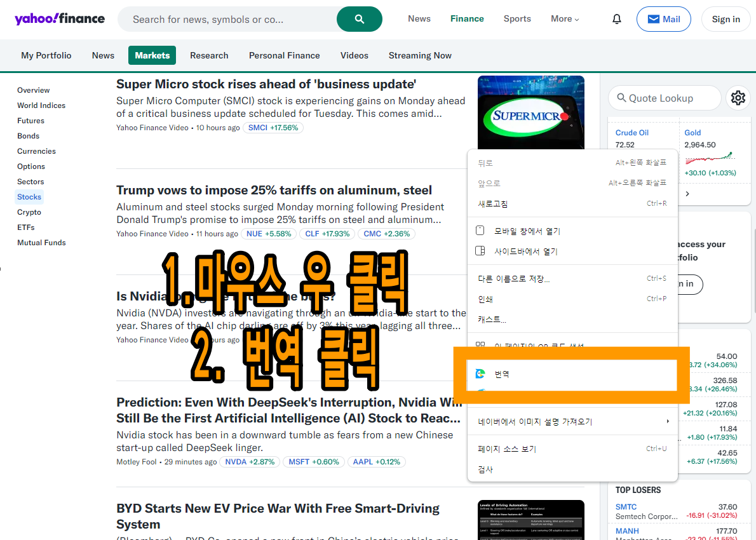Click the Mail button
The image size is (756, 540).
click(663, 19)
